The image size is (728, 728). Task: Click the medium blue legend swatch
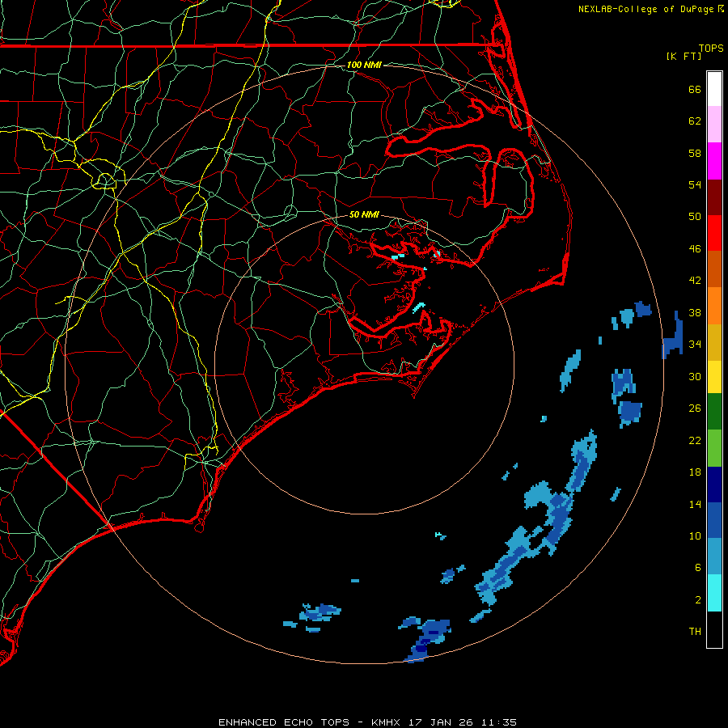click(x=714, y=520)
